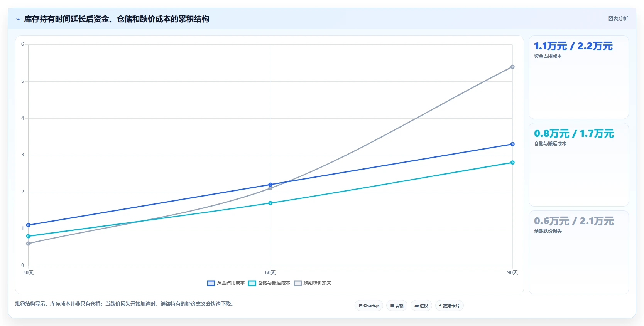The height and width of the screenshot is (326, 644).
Task: Click the 图表分析 label in header
Action: (618, 18)
